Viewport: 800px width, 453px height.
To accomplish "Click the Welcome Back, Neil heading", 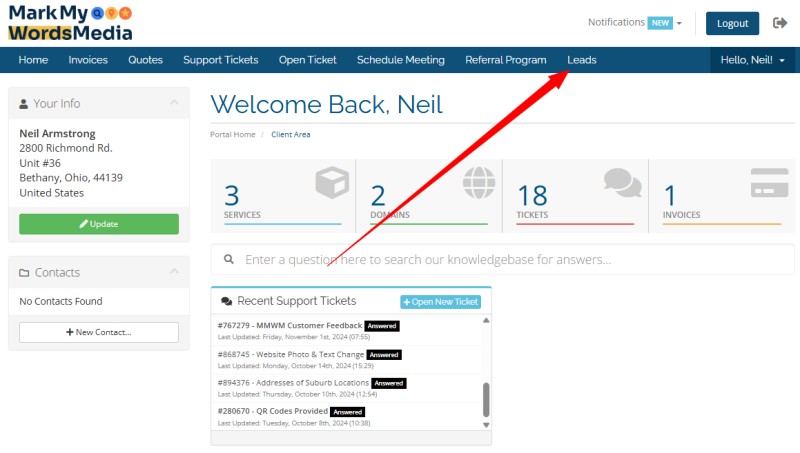I will (327, 105).
